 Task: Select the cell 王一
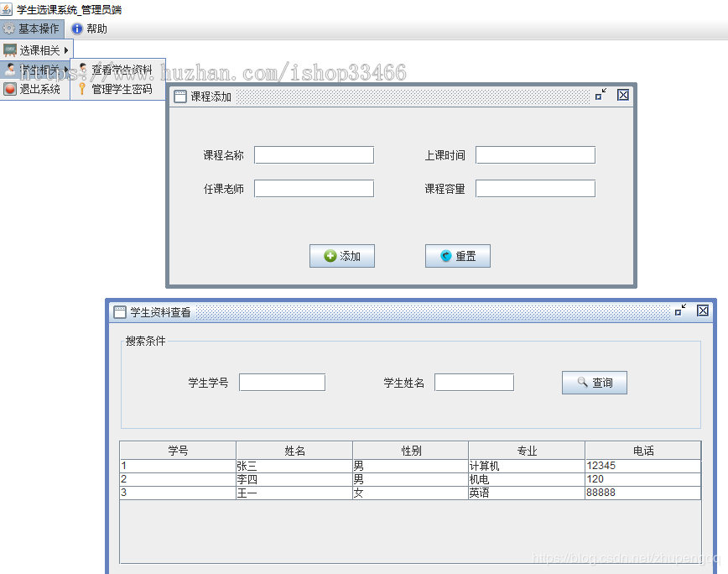[294, 493]
